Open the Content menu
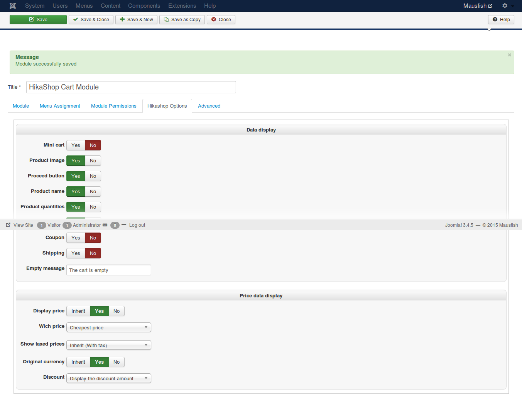The height and width of the screenshot is (420, 522). coord(110,6)
